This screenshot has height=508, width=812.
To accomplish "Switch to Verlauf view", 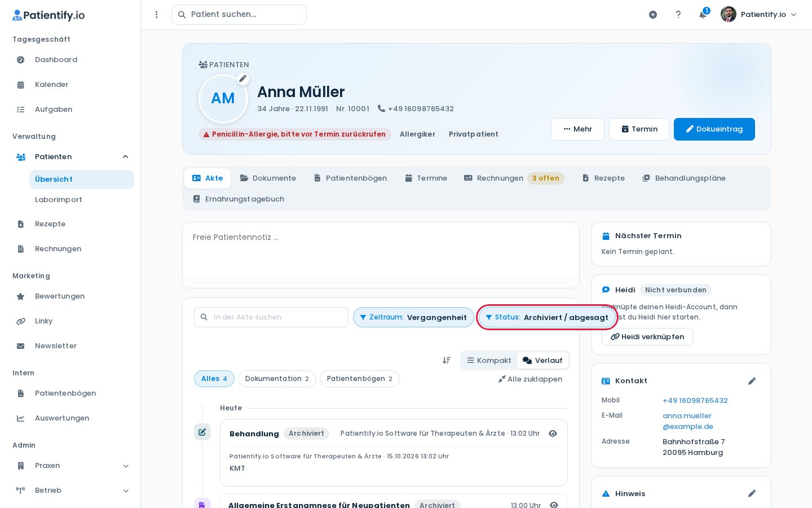I will [542, 361].
